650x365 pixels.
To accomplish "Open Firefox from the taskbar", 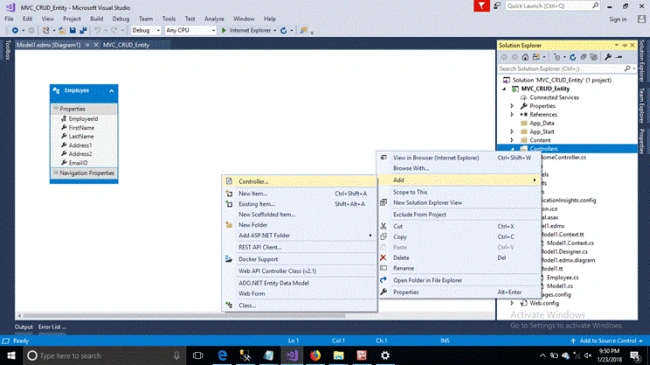I will point(315,355).
